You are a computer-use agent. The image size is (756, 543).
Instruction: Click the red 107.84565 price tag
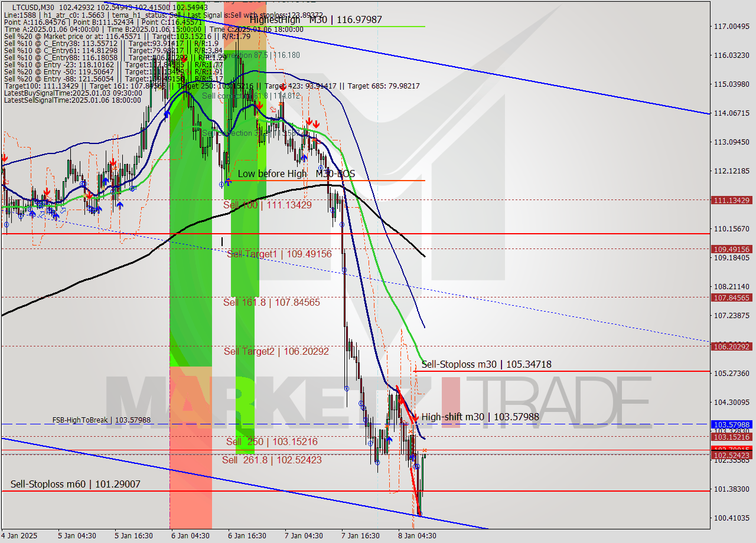(732, 297)
